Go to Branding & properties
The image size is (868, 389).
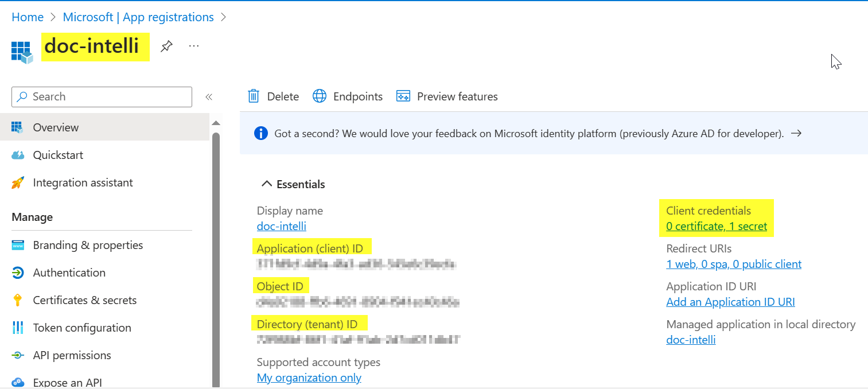click(104, 245)
